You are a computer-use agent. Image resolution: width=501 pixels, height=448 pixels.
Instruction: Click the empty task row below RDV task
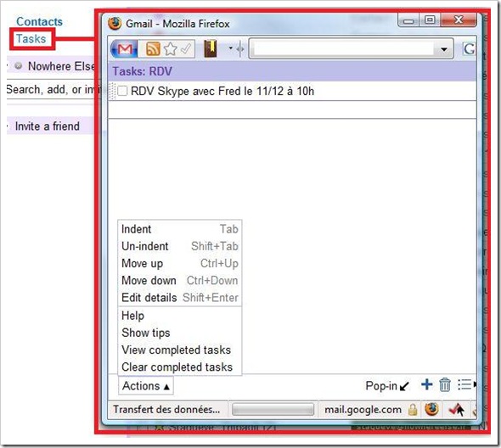[x=292, y=109]
